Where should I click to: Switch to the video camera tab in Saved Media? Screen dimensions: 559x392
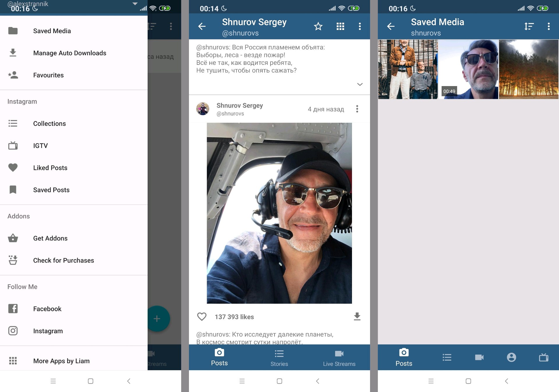coord(479,357)
